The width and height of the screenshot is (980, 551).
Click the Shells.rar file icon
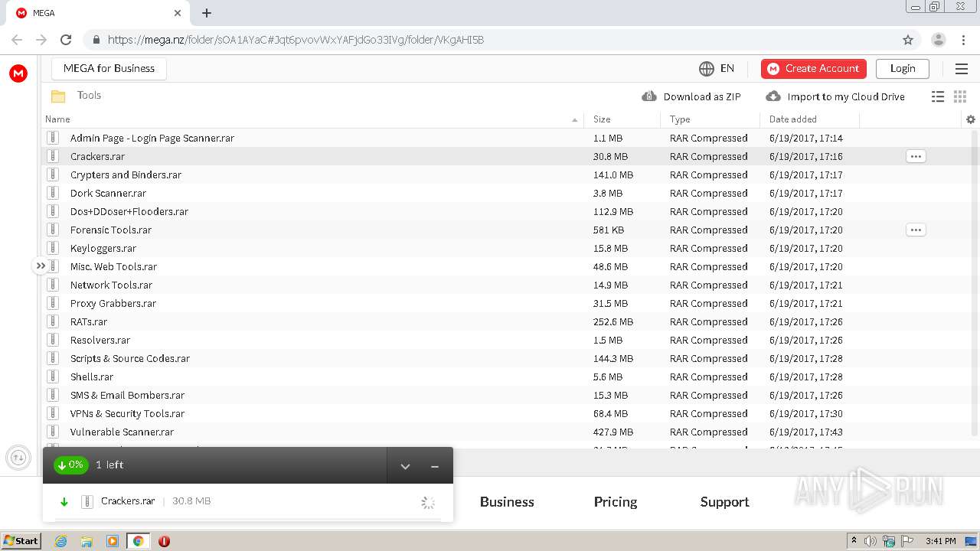tap(53, 377)
